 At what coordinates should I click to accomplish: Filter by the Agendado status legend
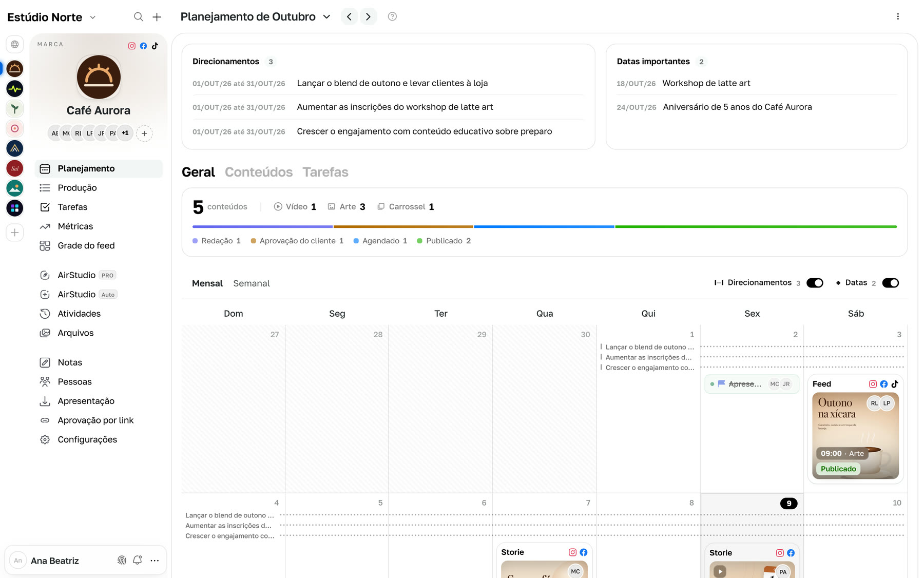click(380, 241)
